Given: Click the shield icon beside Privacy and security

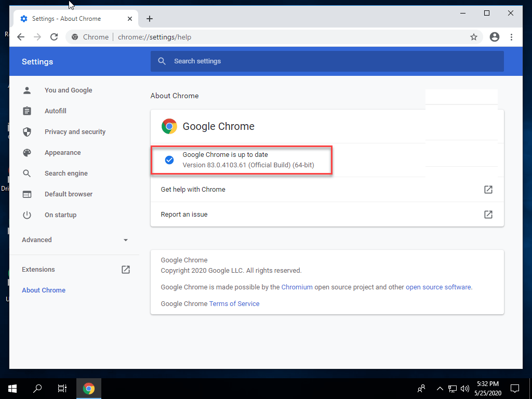Looking at the screenshot, I should pos(27,131).
